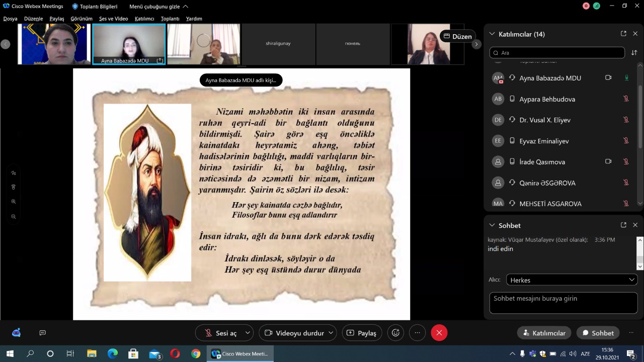The width and height of the screenshot is (644, 362).
Task: Toggle muted mic of Aypara Behbudova
Action: 626,99
